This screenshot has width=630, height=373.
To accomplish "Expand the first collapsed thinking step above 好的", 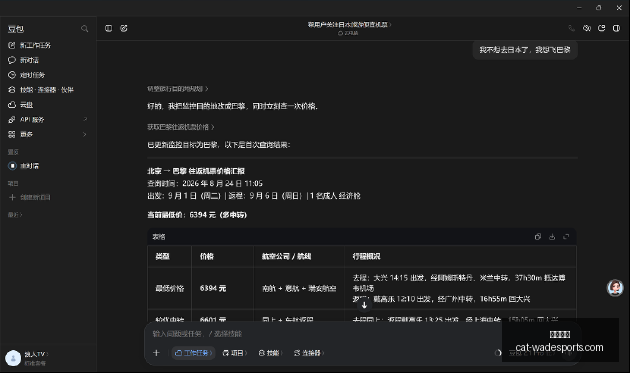I will [178, 89].
